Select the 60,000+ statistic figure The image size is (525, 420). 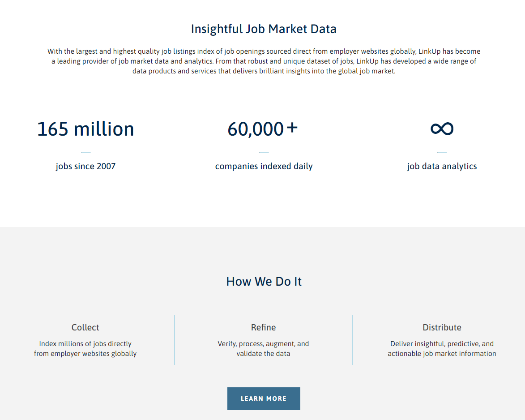(x=263, y=129)
